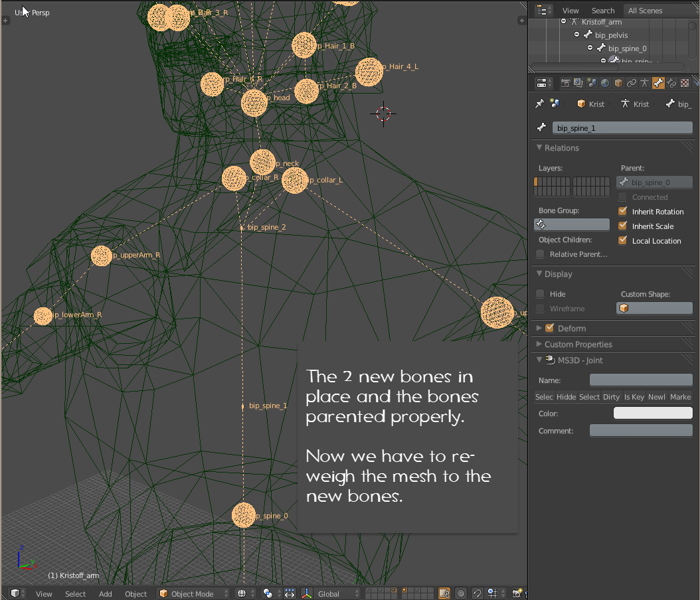
Task: Open the Render properties camera tab
Action: [565, 83]
